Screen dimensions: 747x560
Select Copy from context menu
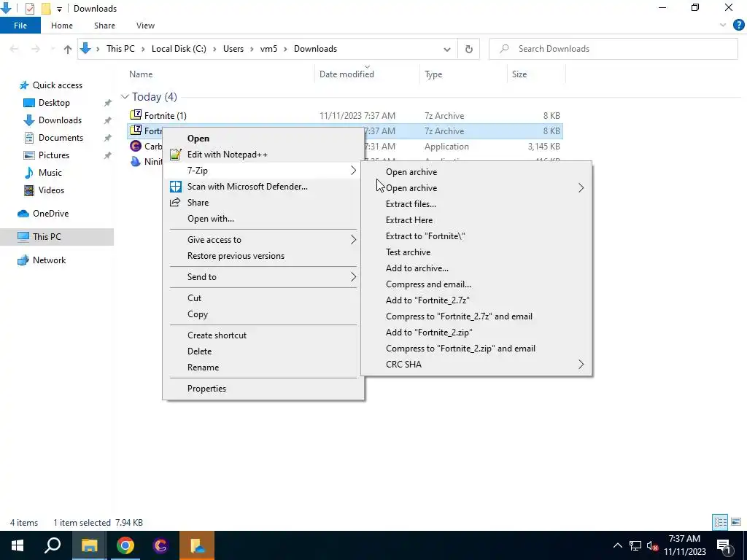(198, 314)
